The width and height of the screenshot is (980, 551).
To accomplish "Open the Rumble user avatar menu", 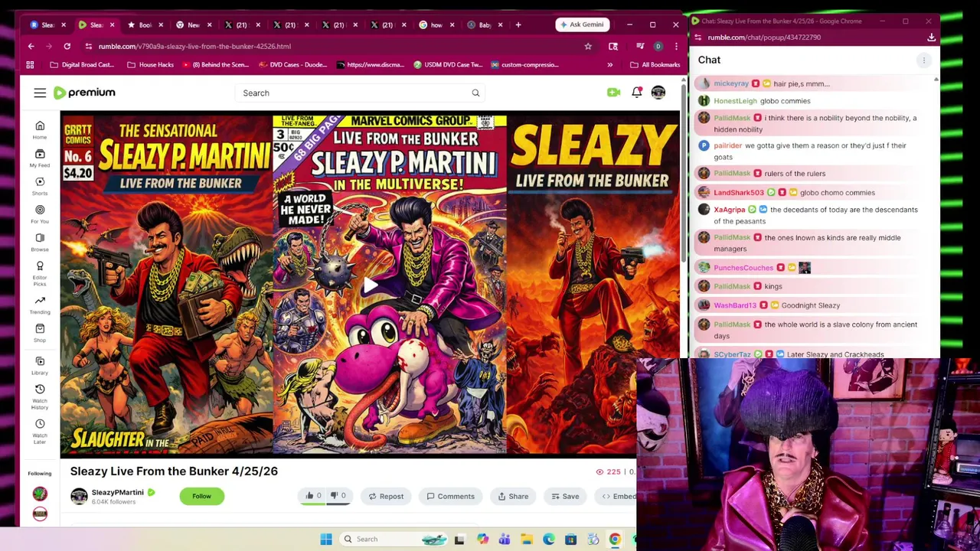I will [x=658, y=93].
